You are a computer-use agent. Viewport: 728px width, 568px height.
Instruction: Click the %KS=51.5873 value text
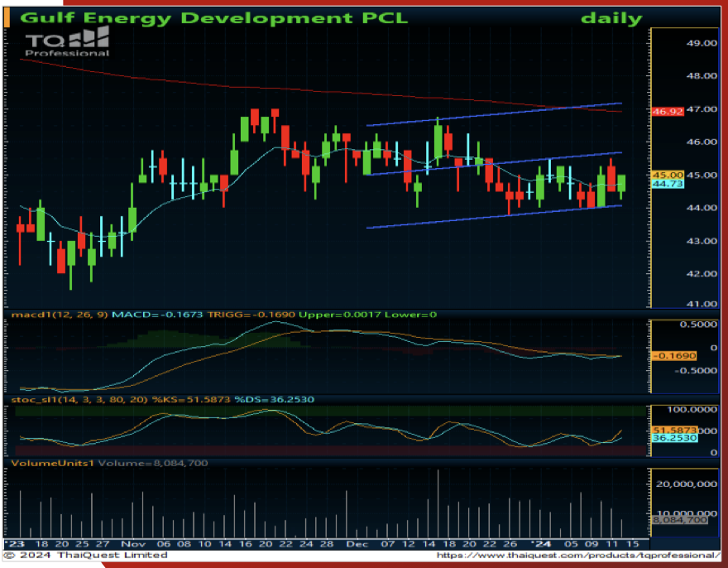coord(191,400)
